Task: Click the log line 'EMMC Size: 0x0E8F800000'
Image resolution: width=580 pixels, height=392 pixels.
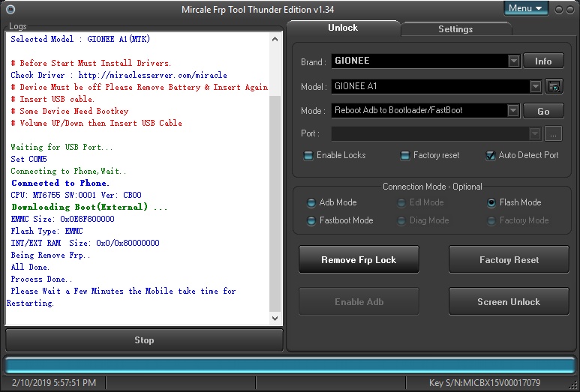Action: tap(62, 219)
